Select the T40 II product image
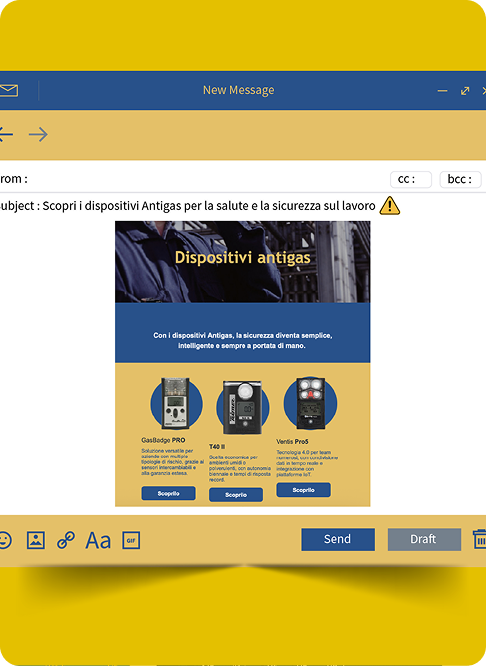The height and width of the screenshot is (666, 486). [243, 407]
